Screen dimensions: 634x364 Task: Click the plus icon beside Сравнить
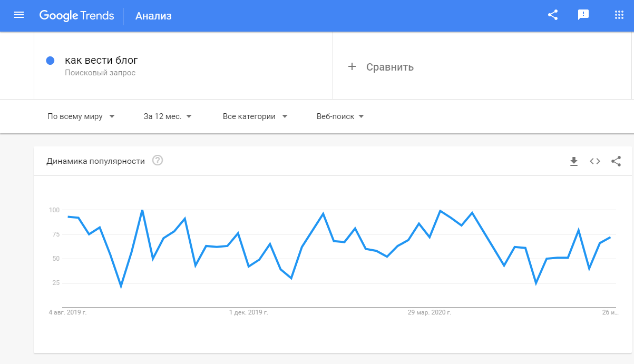pyautogui.click(x=352, y=67)
